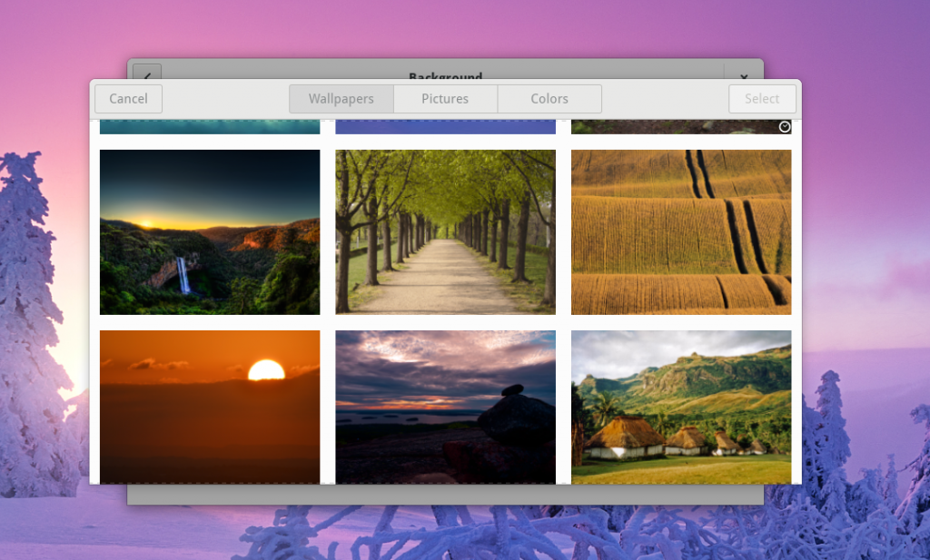This screenshot has height=560, width=930.
Task: Close the Background window with the X
Action: pyautogui.click(x=744, y=76)
